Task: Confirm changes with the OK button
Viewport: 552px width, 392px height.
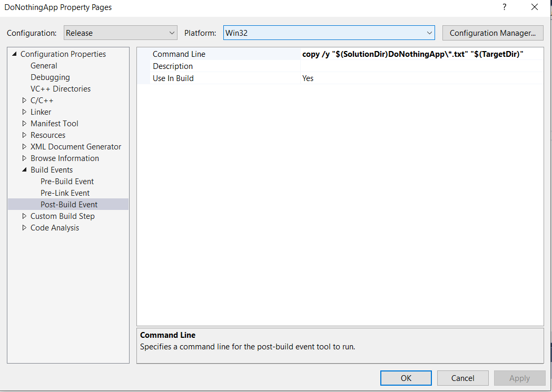Action: coord(406,378)
